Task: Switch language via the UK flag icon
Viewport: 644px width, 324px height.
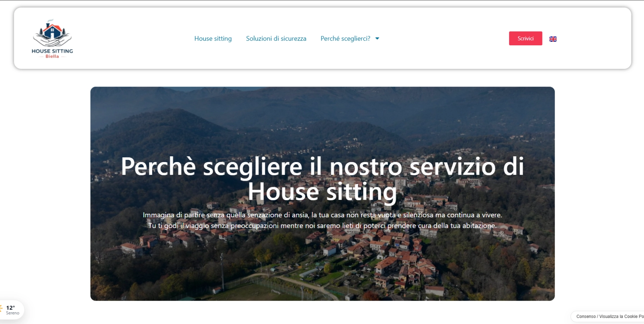Action: [553, 39]
